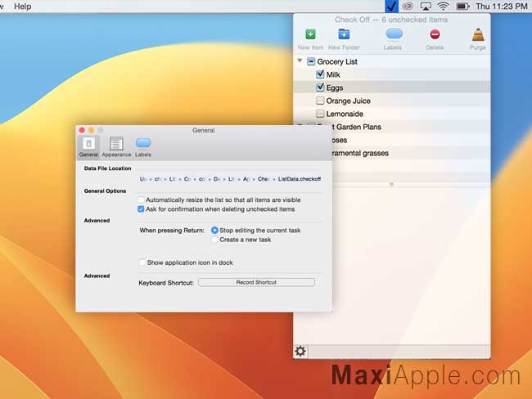Uncheck the Eggs checkbox

coord(319,87)
